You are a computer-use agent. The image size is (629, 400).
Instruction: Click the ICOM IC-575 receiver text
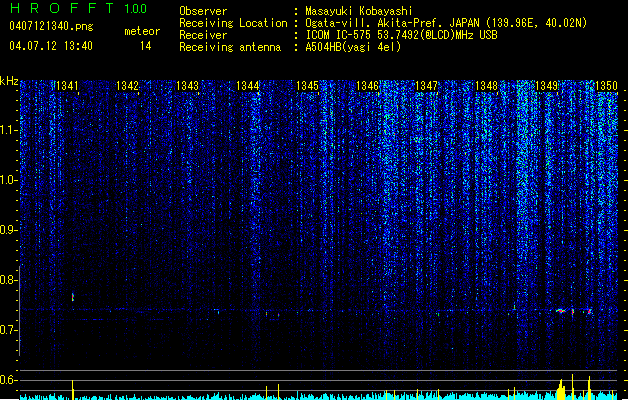(401, 35)
